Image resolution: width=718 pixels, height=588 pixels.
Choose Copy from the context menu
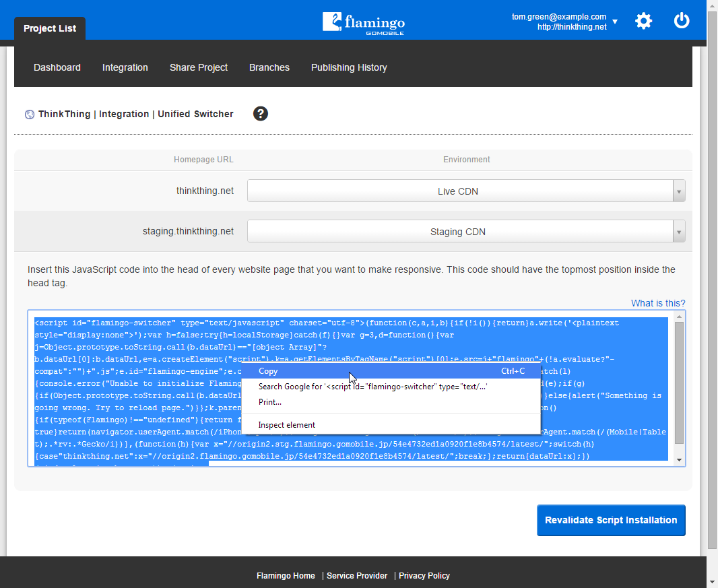click(391, 371)
